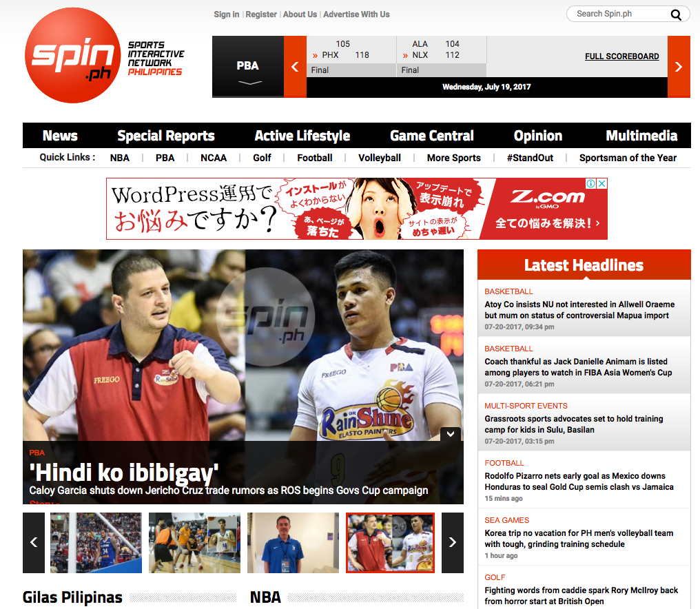Read Jack Danielle Animam FIBA Asia headline
700x609 pixels.
point(578,367)
